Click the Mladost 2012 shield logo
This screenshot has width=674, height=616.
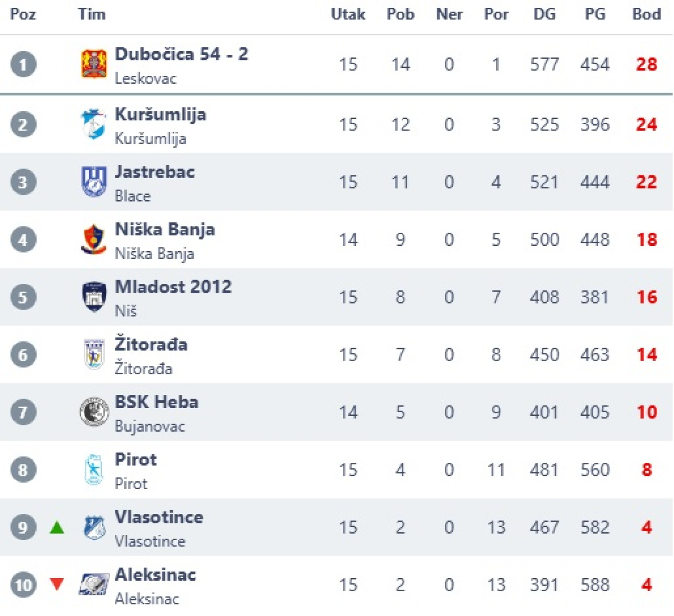[x=94, y=296]
